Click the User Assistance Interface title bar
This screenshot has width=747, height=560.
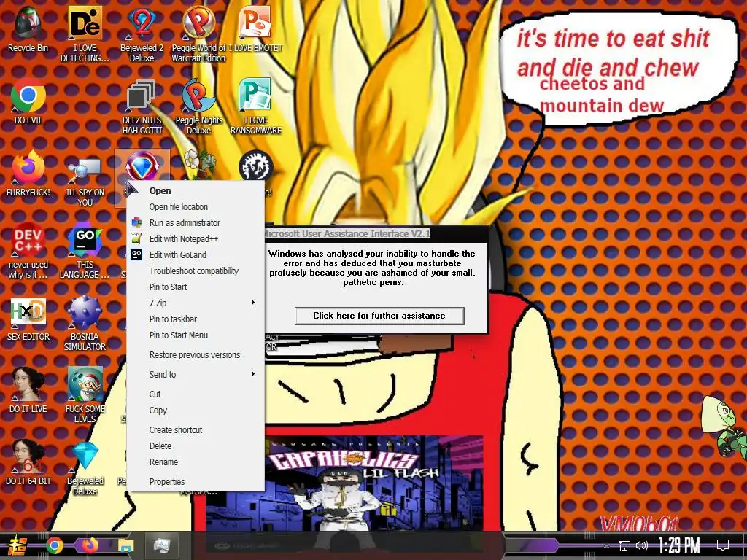pyautogui.click(x=376, y=233)
